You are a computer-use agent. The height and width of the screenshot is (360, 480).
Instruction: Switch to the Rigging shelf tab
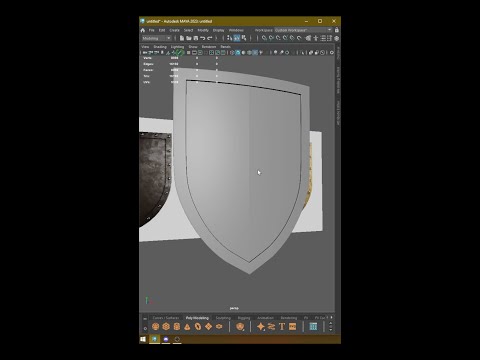244,318
